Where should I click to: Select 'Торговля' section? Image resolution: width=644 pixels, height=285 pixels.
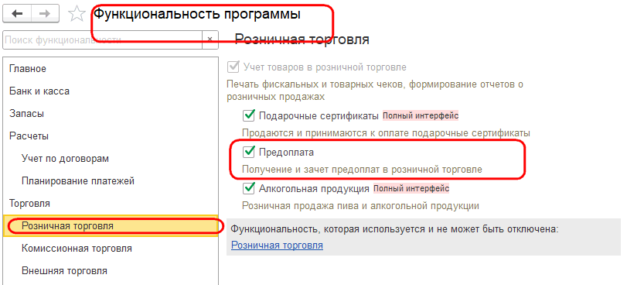110,203
